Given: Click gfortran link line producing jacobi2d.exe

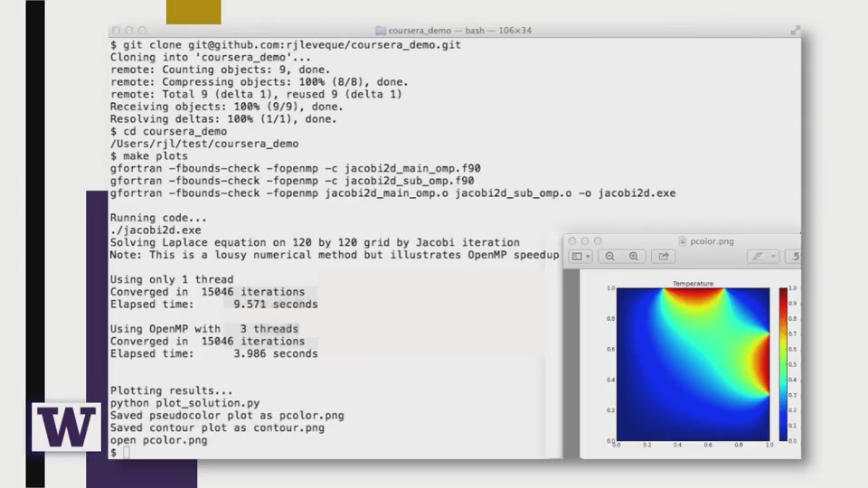Looking at the screenshot, I should pos(392,193).
